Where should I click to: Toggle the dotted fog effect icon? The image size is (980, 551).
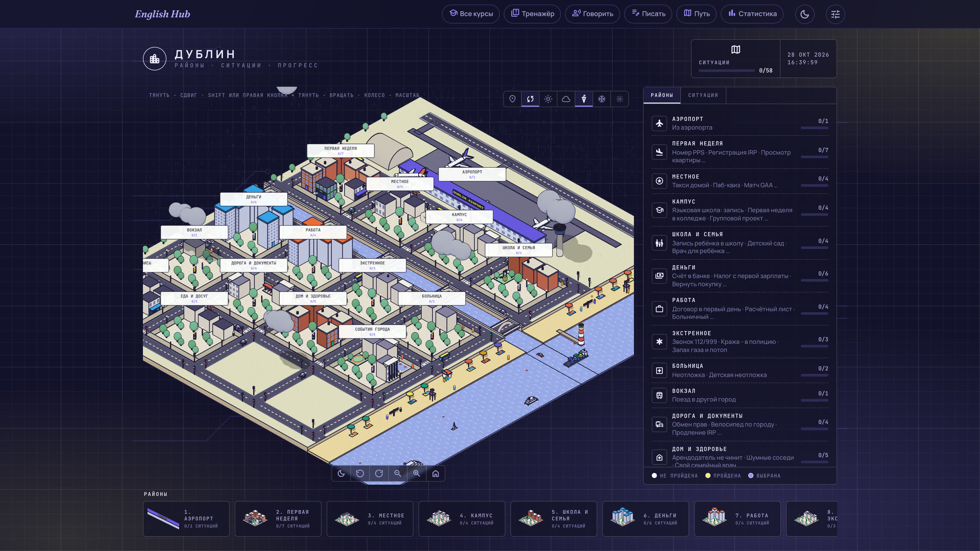tap(619, 99)
